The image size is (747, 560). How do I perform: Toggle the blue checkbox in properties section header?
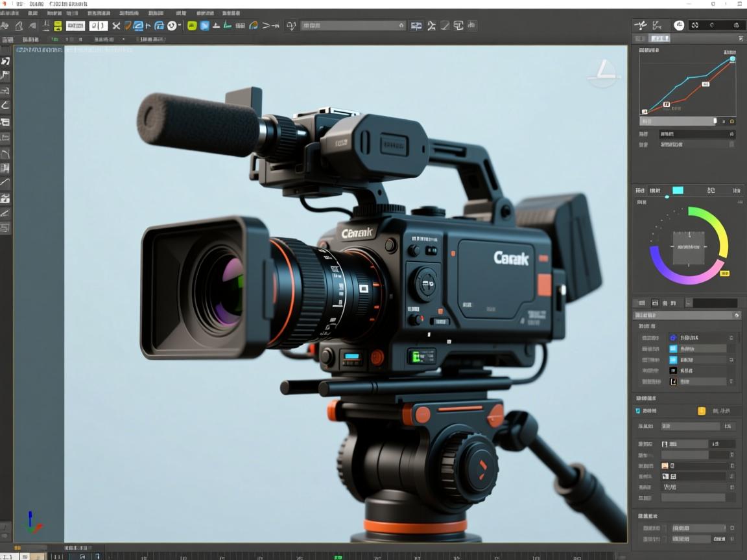pyautogui.click(x=638, y=411)
